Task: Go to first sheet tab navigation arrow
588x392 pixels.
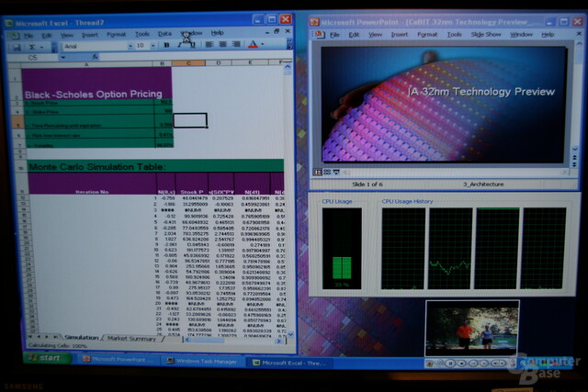Action: [30, 337]
